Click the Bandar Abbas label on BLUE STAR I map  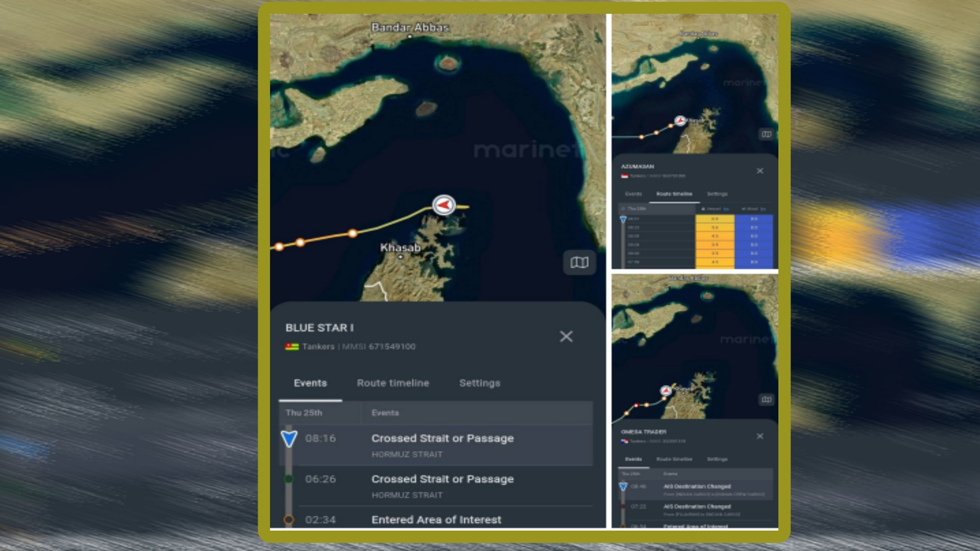click(410, 27)
